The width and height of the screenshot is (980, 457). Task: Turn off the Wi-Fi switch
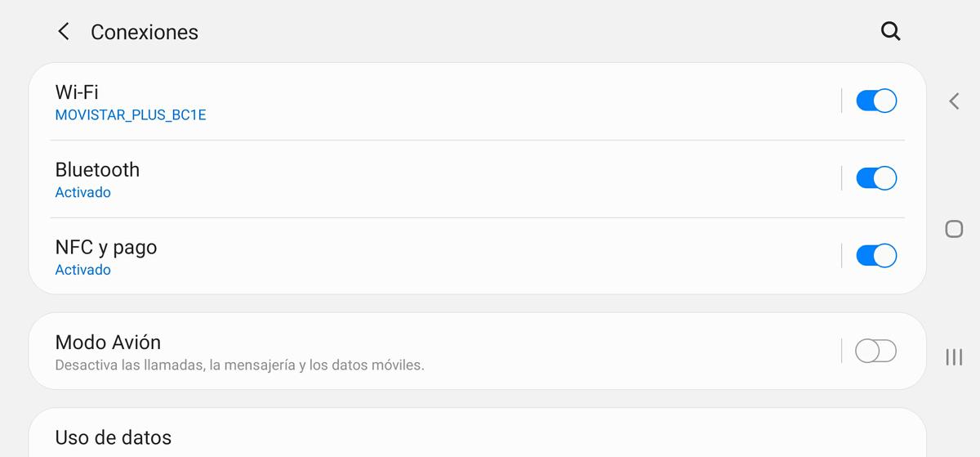click(875, 101)
